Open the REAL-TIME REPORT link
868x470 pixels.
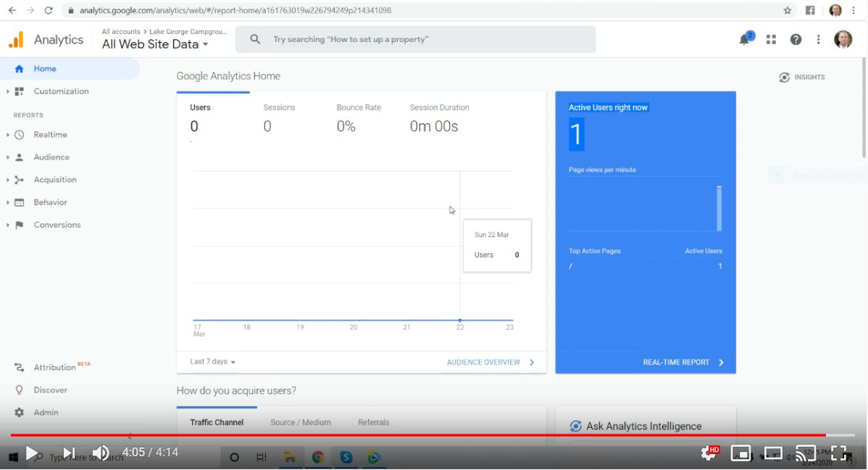(x=683, y=363)
